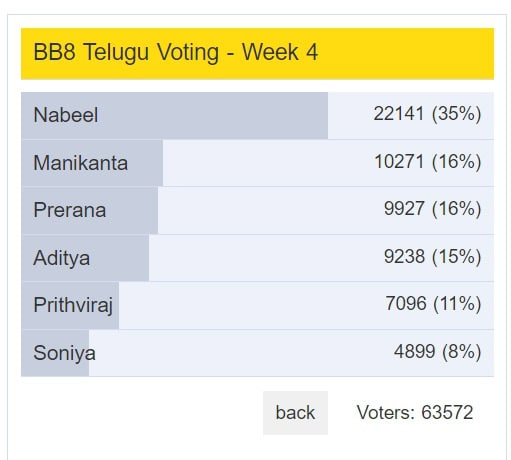Click Nabeel's filled progress bar
The image size is (511, 460).
point(174,115)
